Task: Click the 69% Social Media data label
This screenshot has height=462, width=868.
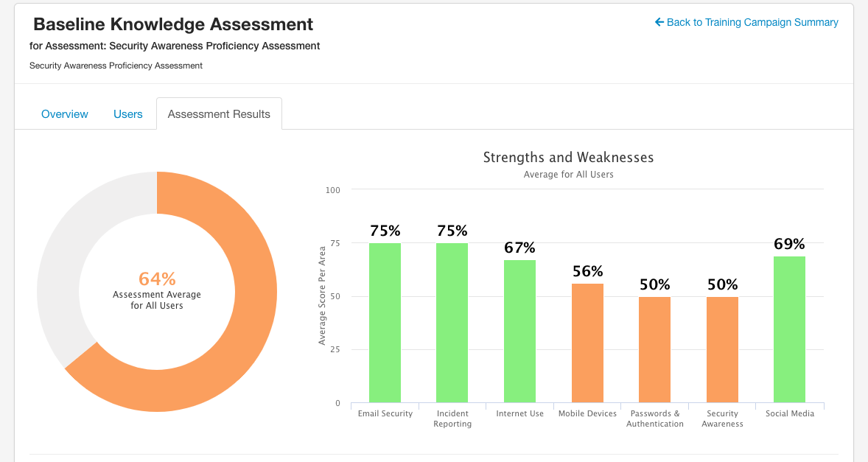Action: point(789,244)
